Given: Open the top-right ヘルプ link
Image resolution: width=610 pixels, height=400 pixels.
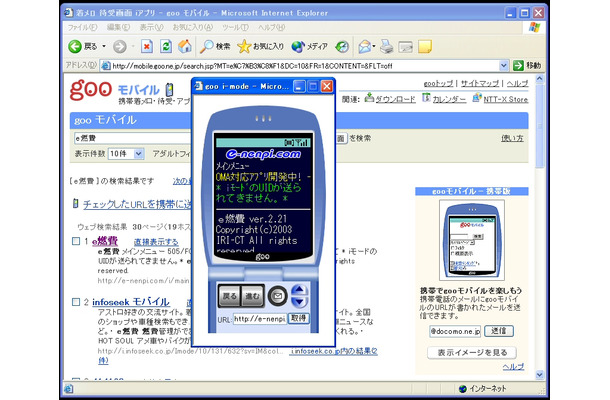Looking at the screenshot, I should pyautogui.click(x=517, y=83).
